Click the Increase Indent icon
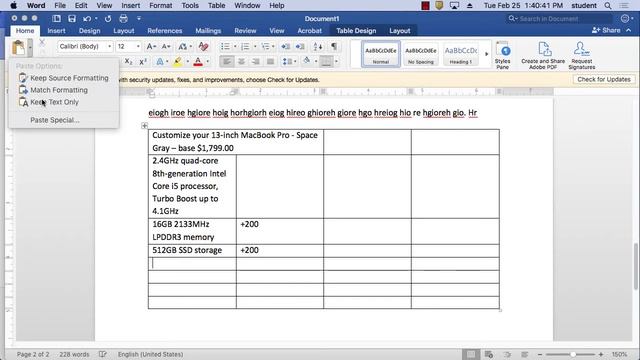Viewport: 640px width, 360px height. point(300,47)
